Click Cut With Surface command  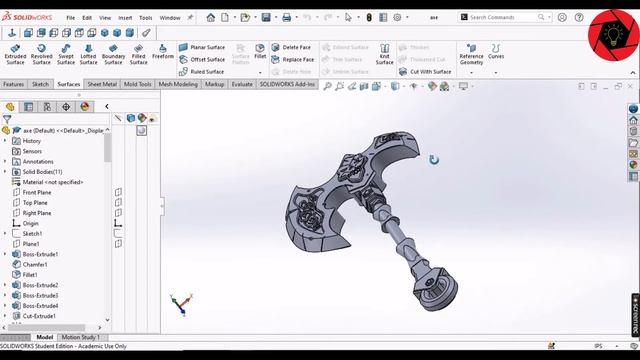pos(425,72)
